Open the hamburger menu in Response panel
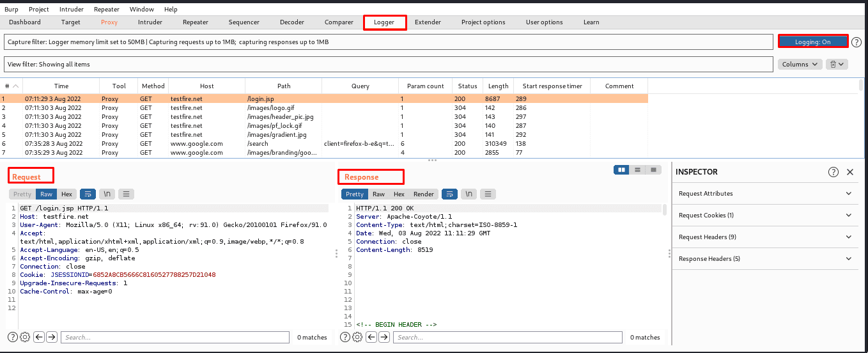 [x=488, y=194]
